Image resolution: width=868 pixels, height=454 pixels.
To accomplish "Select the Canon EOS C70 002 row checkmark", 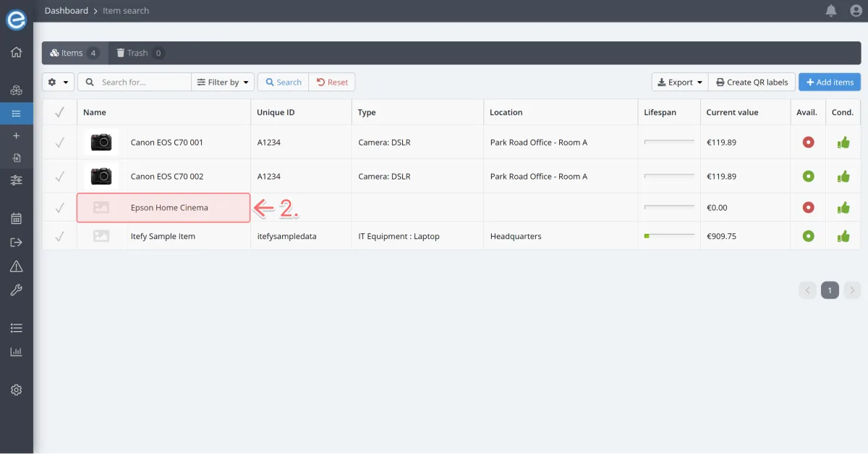I will click(60, 177).
